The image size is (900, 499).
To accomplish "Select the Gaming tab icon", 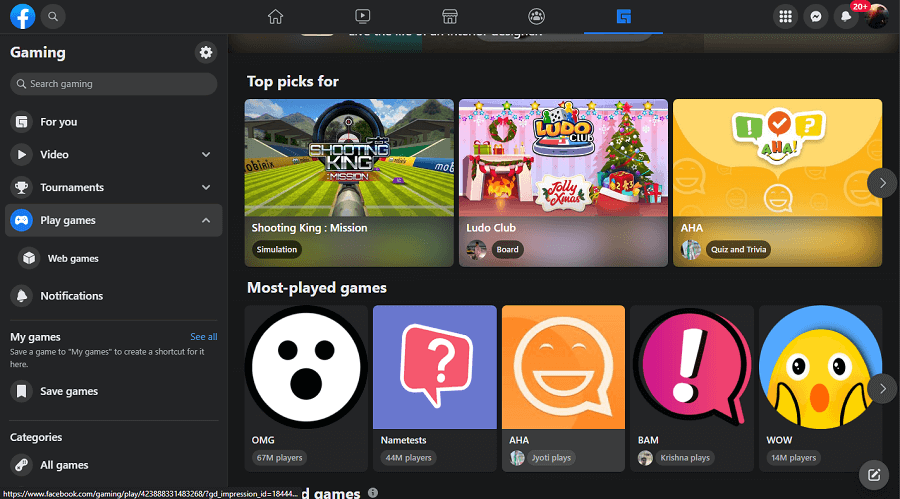I will 623,17.
